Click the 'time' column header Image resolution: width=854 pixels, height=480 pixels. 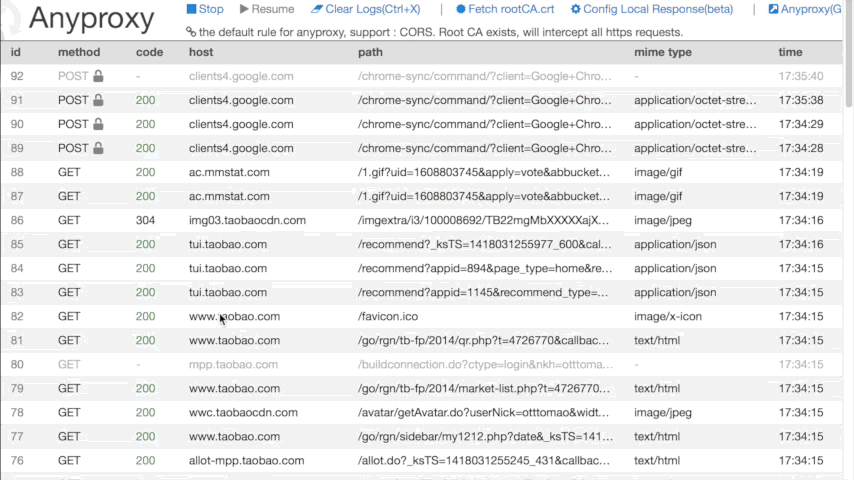click(790, 52)
